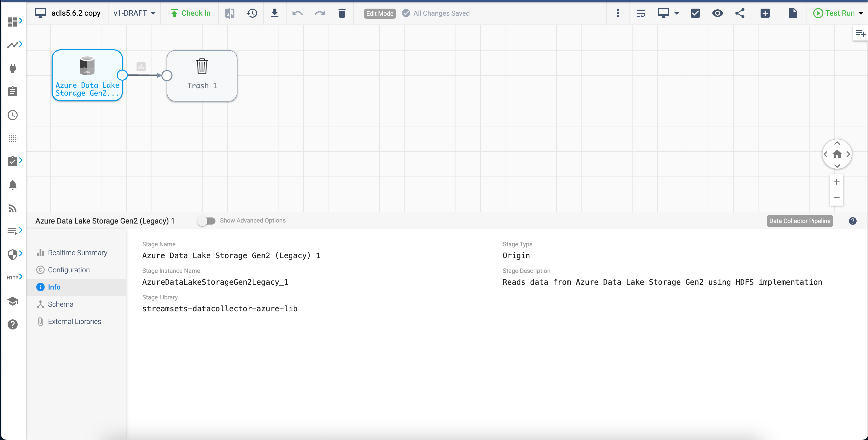Image resolution: width=868 pixels, height=440 pixels.
Task: Open the External Libraries tab
Action: [x=76, y=321]
